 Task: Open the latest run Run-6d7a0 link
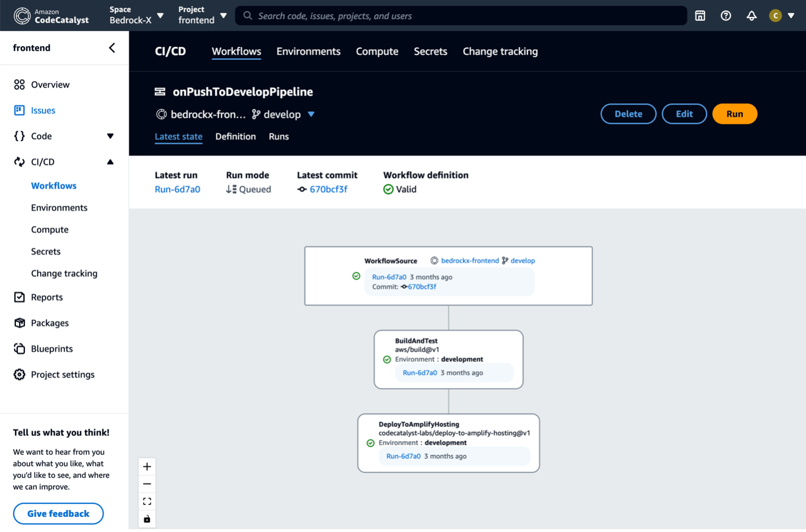coord(178,189)
